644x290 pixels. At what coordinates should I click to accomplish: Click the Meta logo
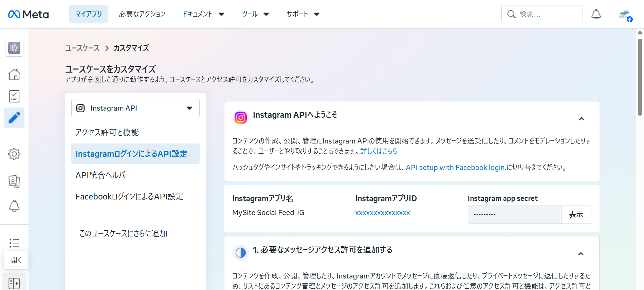(29, 14)
